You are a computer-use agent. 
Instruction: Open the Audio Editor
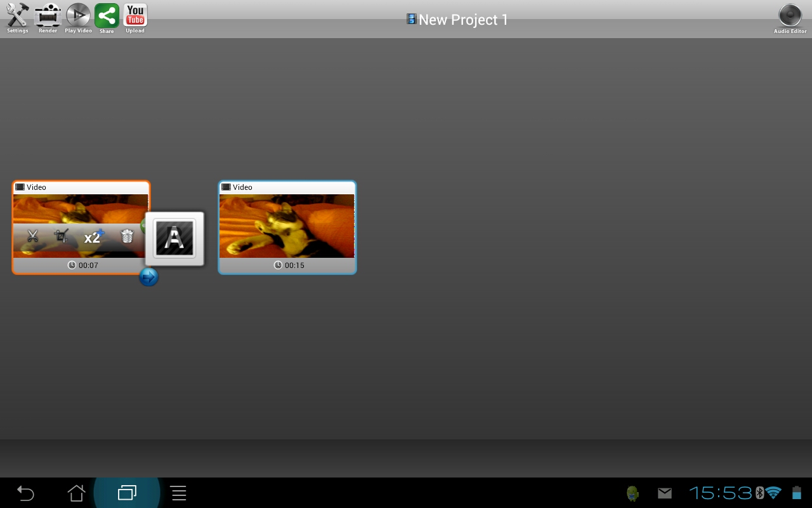coord(790,18)
